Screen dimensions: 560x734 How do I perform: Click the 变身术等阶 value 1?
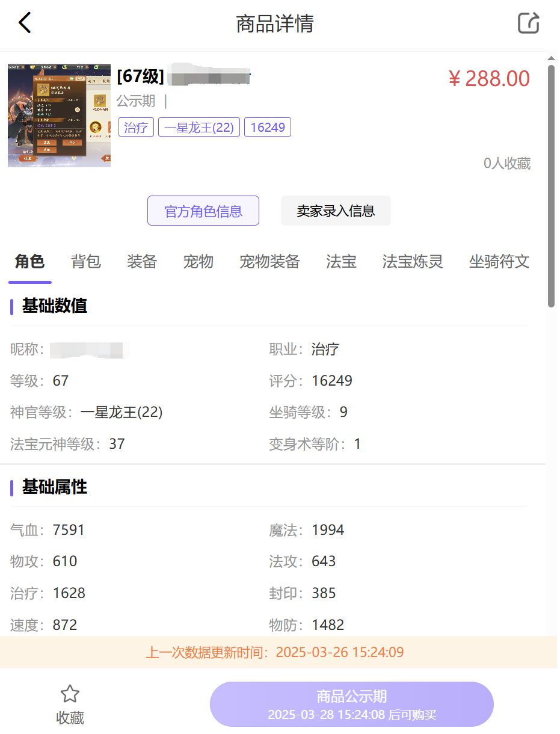(357, 444)
